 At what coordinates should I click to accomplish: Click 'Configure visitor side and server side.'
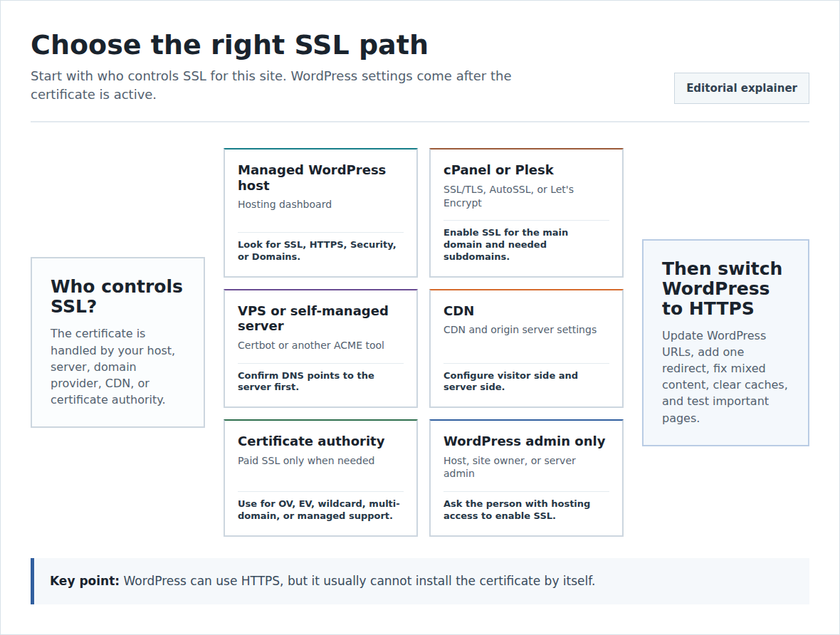pyautogui.click(x=510, y=381)
